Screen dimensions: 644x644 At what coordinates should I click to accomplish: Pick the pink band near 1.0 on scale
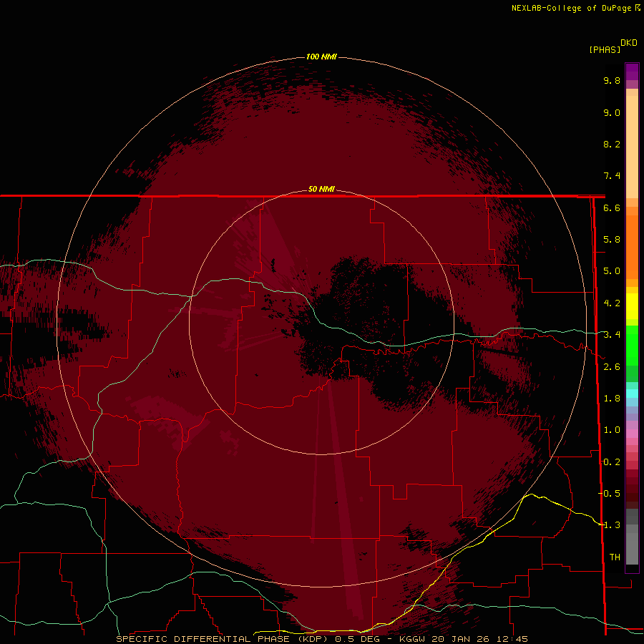point(632,433)
